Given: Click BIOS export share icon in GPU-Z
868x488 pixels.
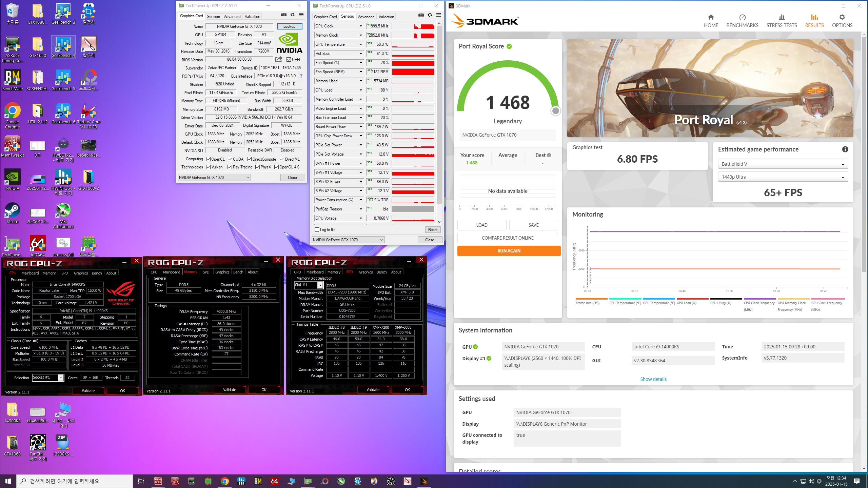Looking at the screenshot, I should pyautogui.click(x=279, y=59).
